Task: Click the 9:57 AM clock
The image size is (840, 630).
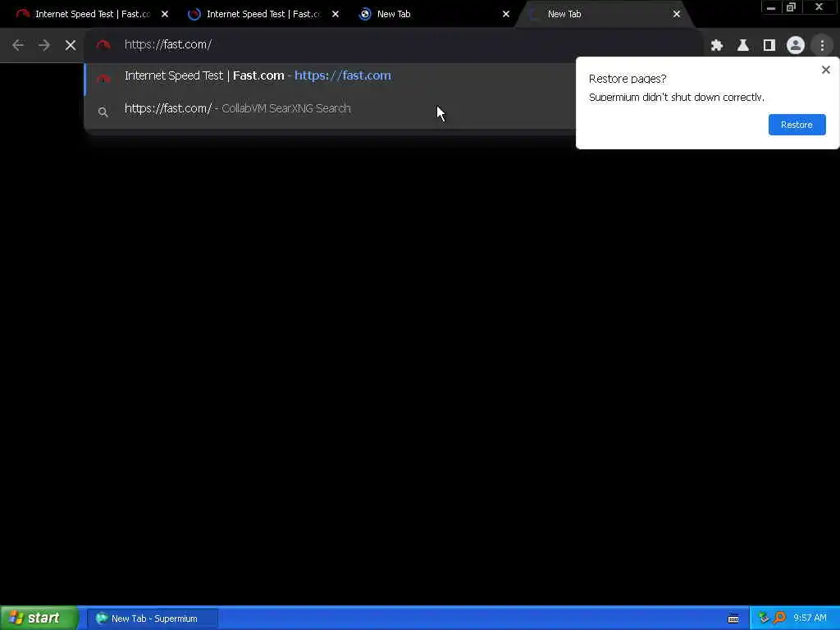Action: [x=810, y=619]
